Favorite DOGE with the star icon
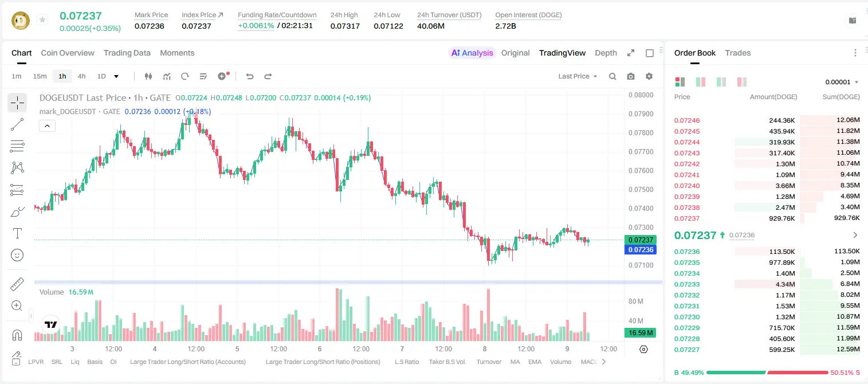Image resolution: width=868 pixels, height=384 pixels. [42, 20]
